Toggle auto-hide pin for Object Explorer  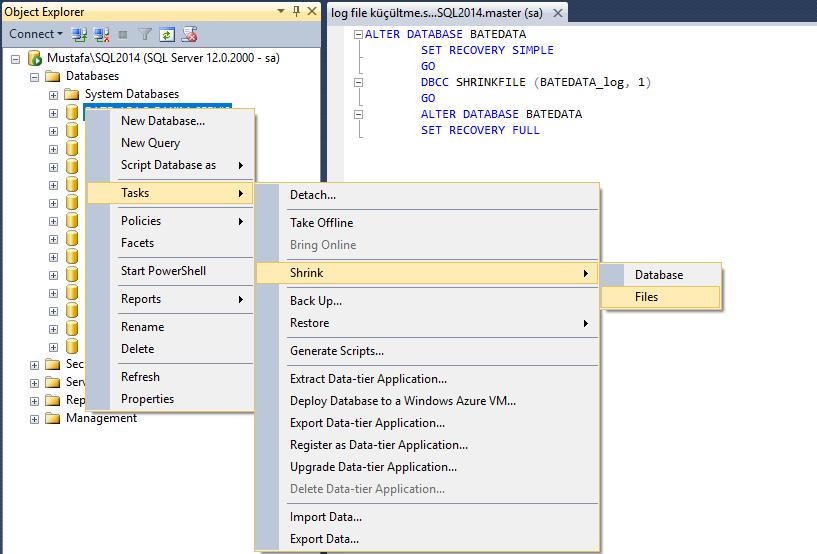pos(296,12)
